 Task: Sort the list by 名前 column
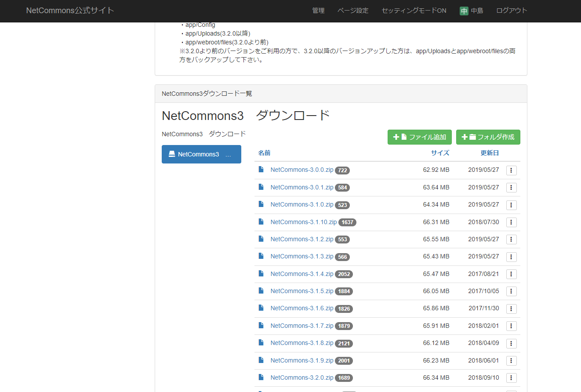[x=264, y=153]
